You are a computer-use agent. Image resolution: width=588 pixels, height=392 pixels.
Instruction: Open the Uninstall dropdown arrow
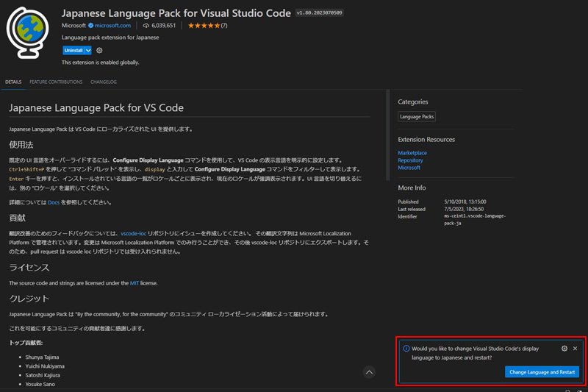88,50
